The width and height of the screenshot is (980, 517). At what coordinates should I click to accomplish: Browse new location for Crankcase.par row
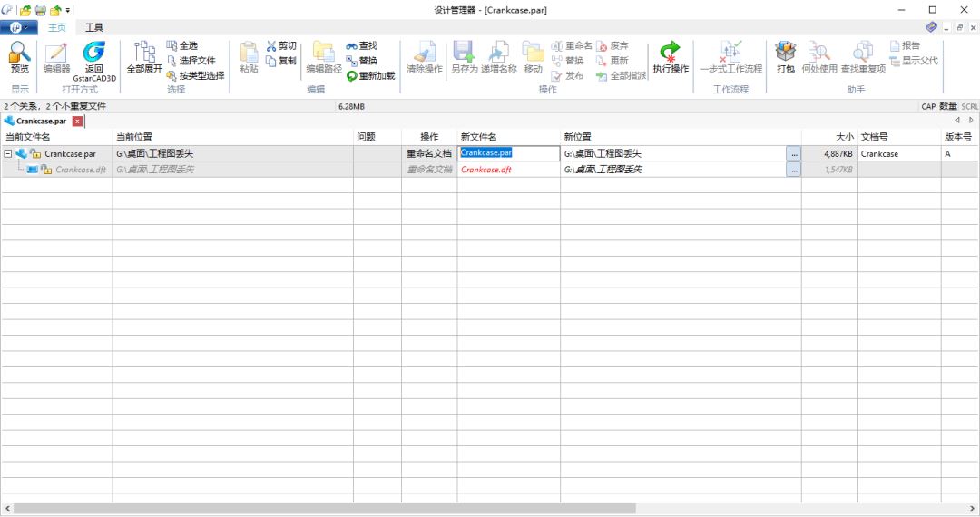coord(794,154)
